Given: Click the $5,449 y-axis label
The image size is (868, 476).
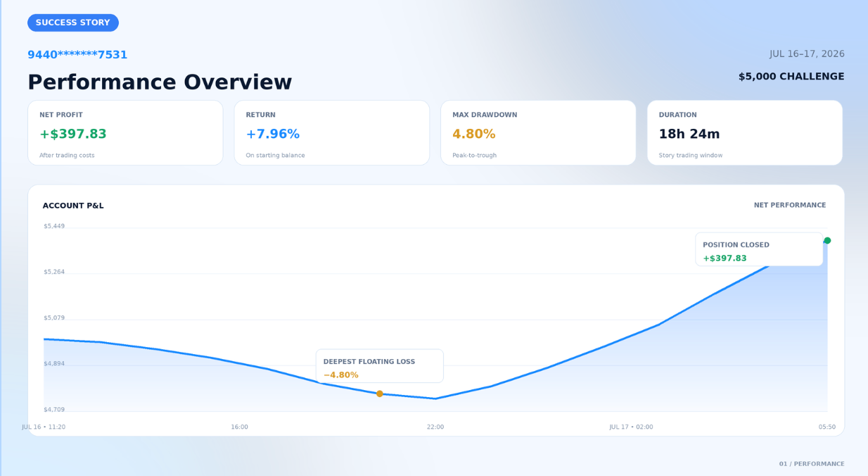Looking at the screenshot, I should [x=54, y=227].
